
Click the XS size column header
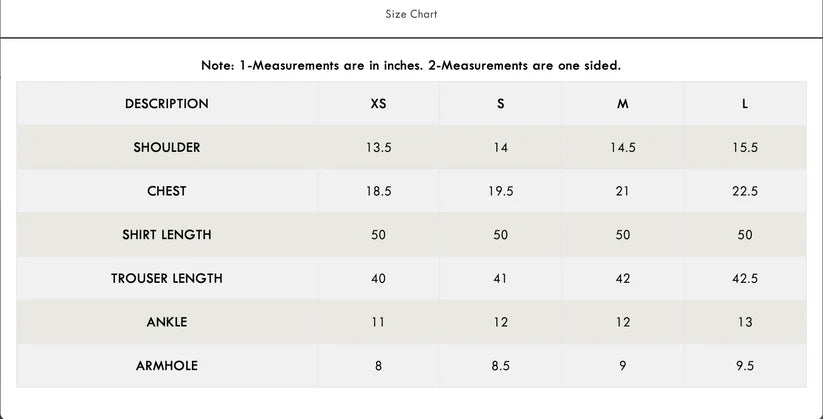click(378, 104)
